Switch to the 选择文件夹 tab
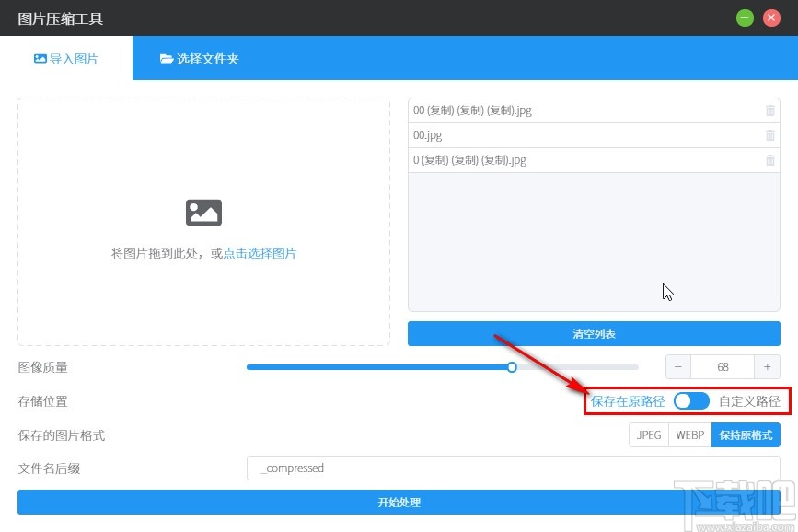Viewport: 798px width, 532px height. [199, 57]
